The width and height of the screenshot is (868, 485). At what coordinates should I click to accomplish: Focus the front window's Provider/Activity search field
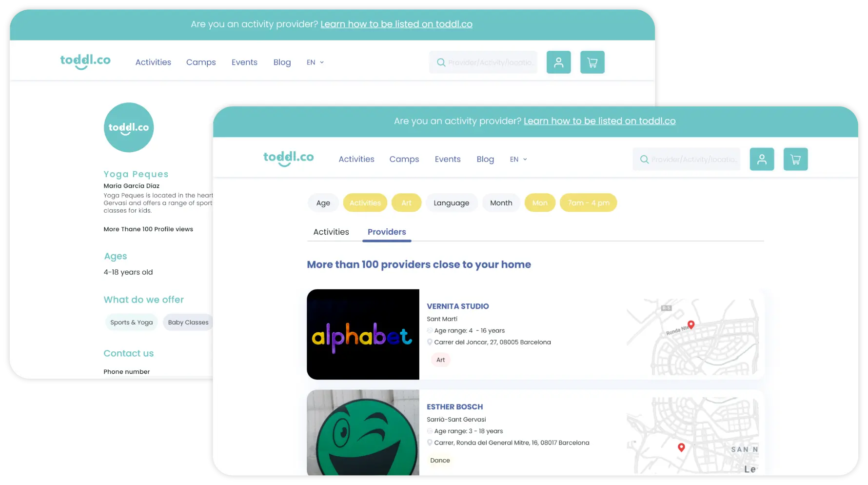[x=687, y=159]
